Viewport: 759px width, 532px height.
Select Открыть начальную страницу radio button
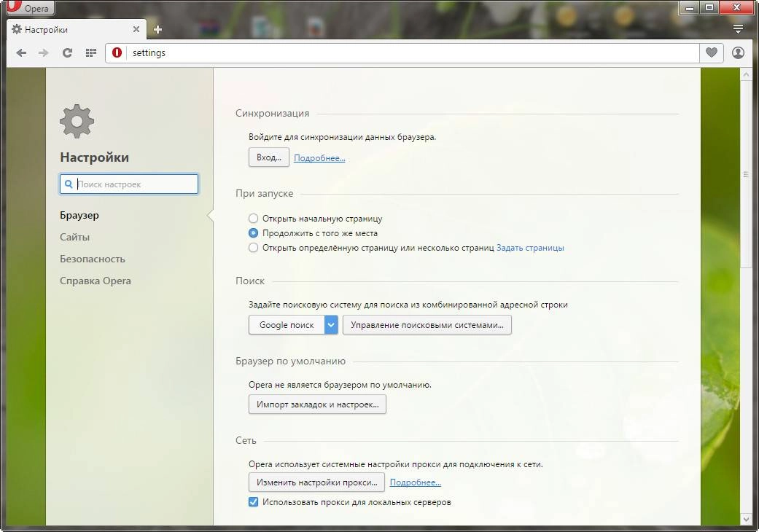pyautogui.click(x=253, y=219)
